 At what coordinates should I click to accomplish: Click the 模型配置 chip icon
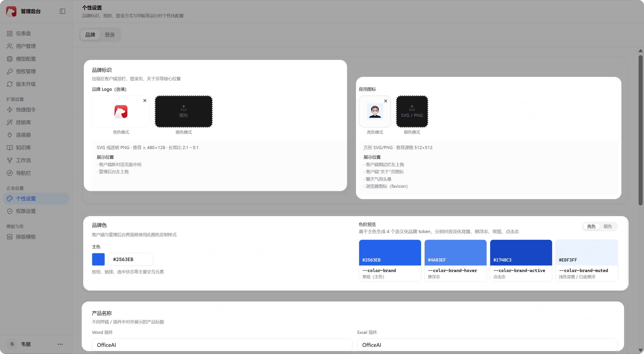(x=9, y=59)
